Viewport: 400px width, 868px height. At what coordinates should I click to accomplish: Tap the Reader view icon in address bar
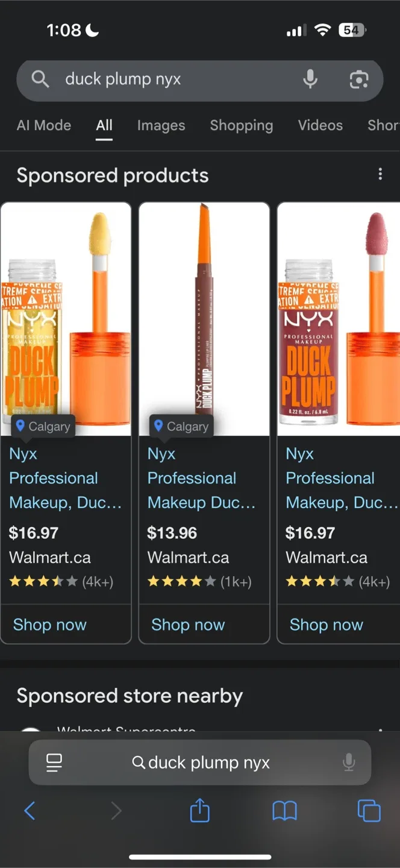tap(54, 762)
